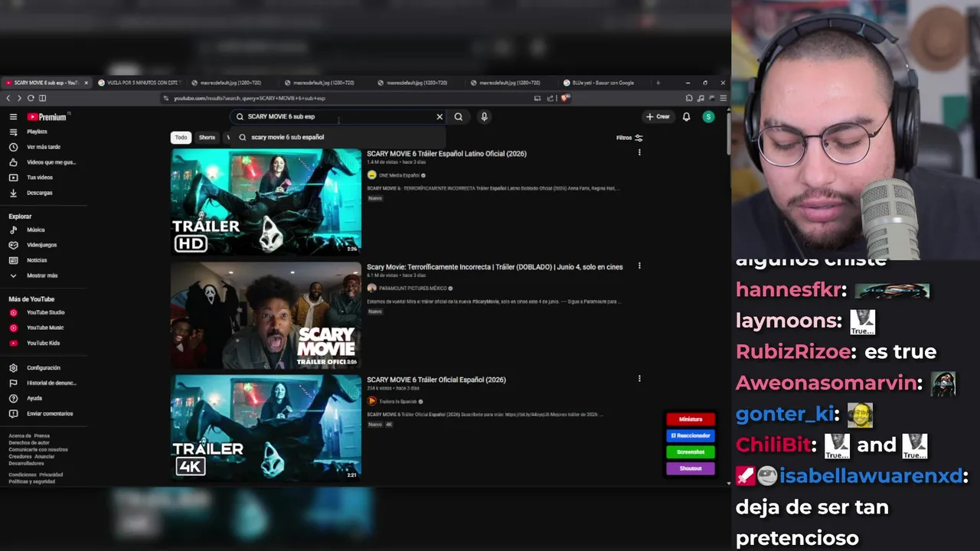Open title 'Scary Movie: Terroríficamente Incorrecta' video
The image size is (980, 551).
click(495, 267)
